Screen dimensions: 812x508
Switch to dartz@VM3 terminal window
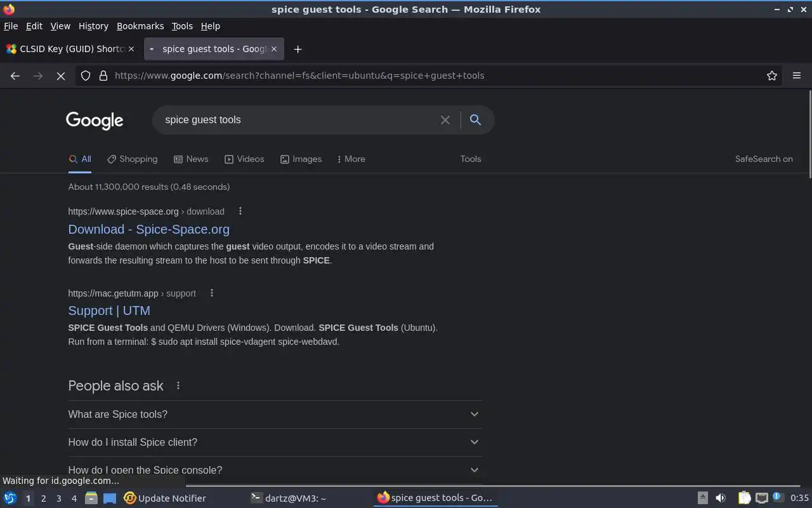coord(289,498)
